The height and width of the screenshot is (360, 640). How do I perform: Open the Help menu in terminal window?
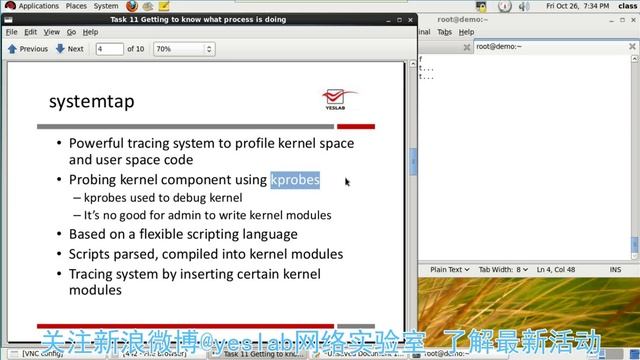[466, 32]
